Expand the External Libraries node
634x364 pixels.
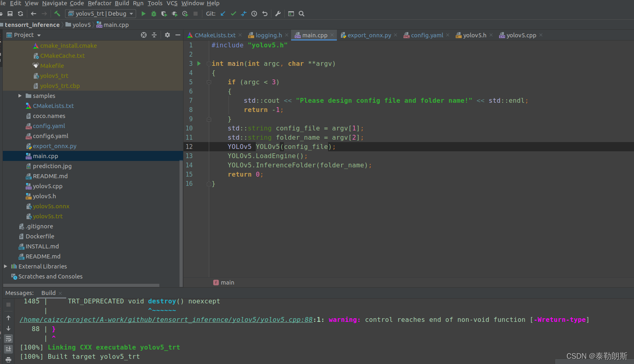pos(5,266)
